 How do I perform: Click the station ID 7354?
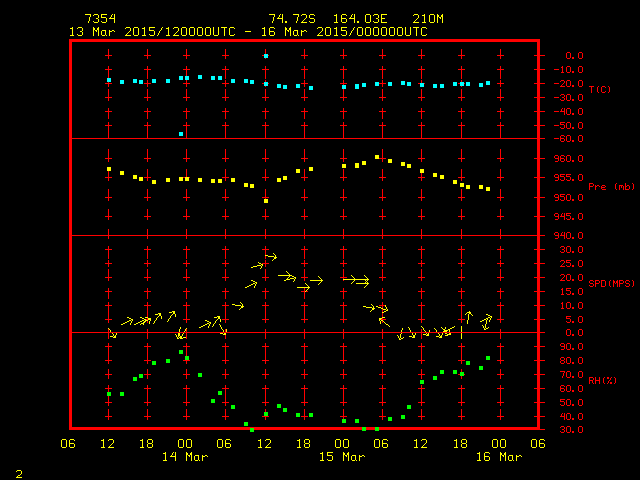(x=100, y=19)
